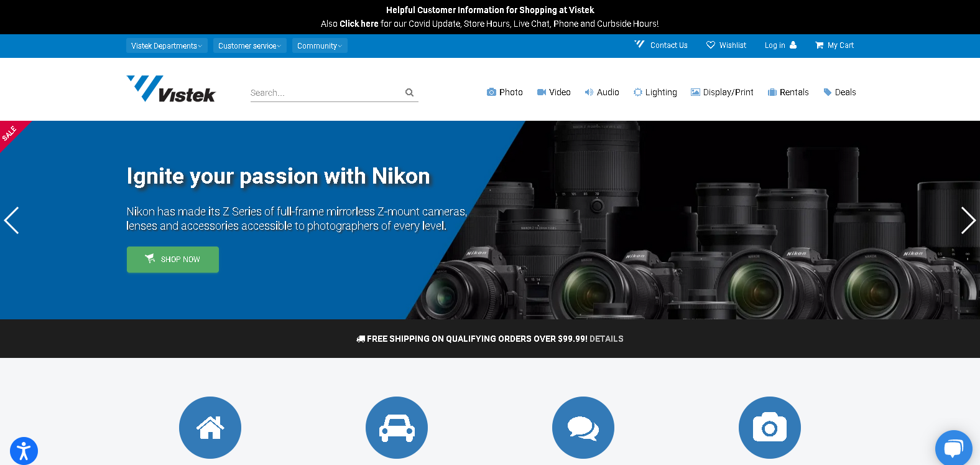Image resolution: width=980 pixels, height=465 pixels.
Task: Click the blue car circle icon
Action: coord(397,428)
